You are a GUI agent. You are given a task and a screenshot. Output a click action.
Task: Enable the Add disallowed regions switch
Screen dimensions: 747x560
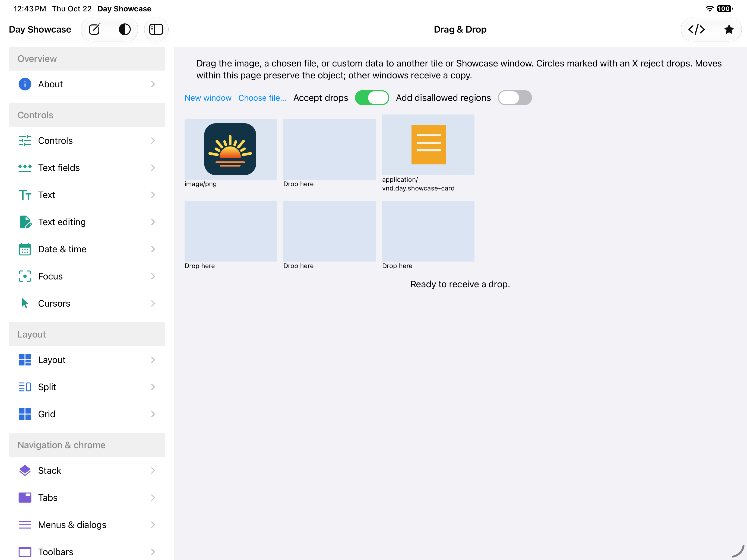(x=515, y=98)
